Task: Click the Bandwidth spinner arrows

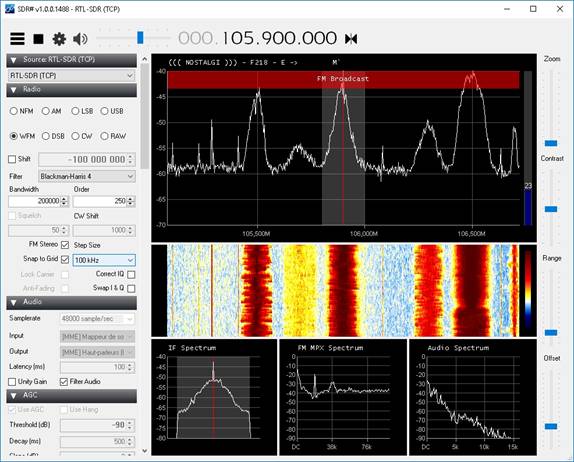Action: tap(64, 201)
